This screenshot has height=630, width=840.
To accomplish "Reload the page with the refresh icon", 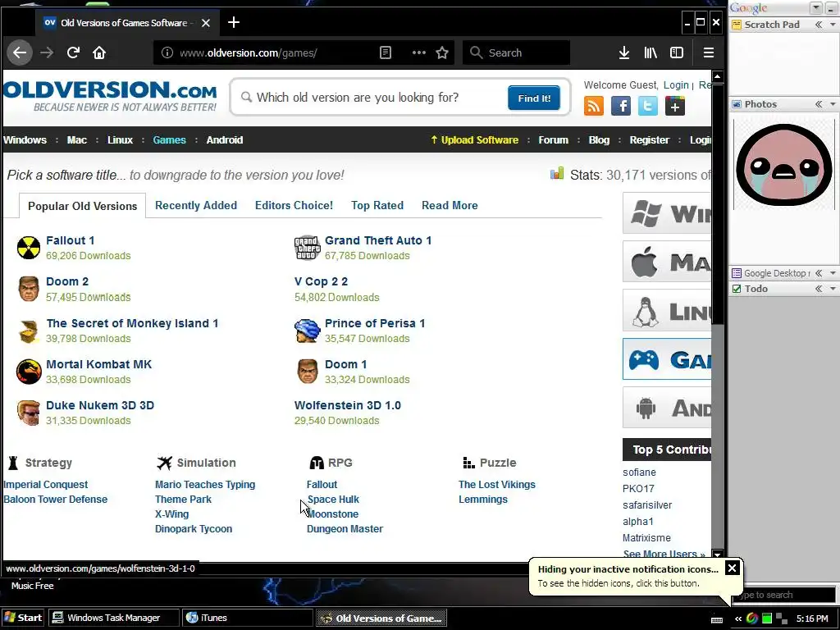I will point(73,52).
